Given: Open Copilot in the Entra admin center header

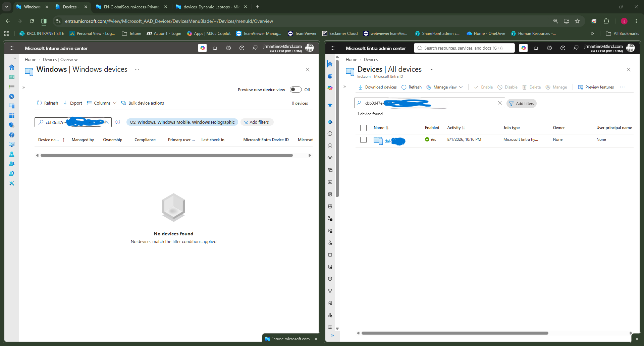Looking at the screenshot, I should [523, 48].
